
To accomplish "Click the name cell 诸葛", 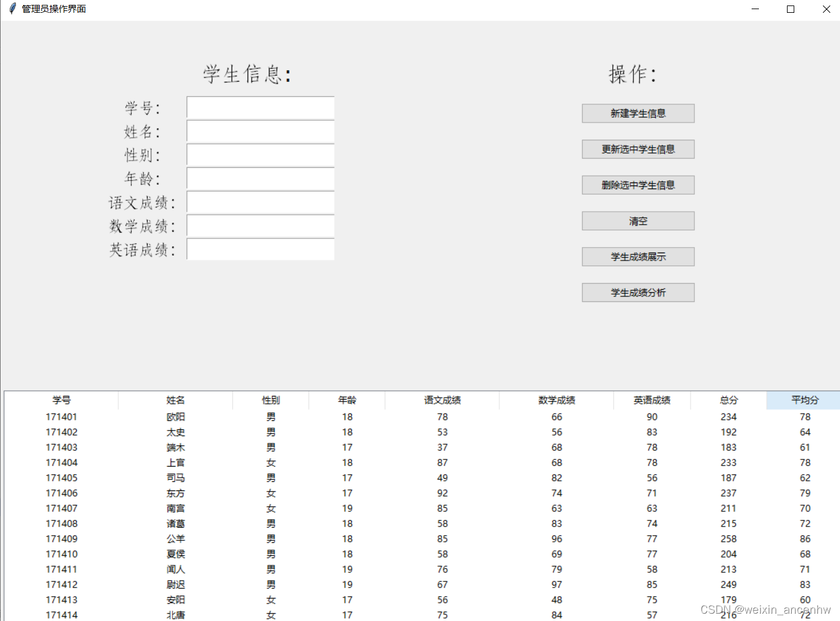I will (x=176, y=524).
